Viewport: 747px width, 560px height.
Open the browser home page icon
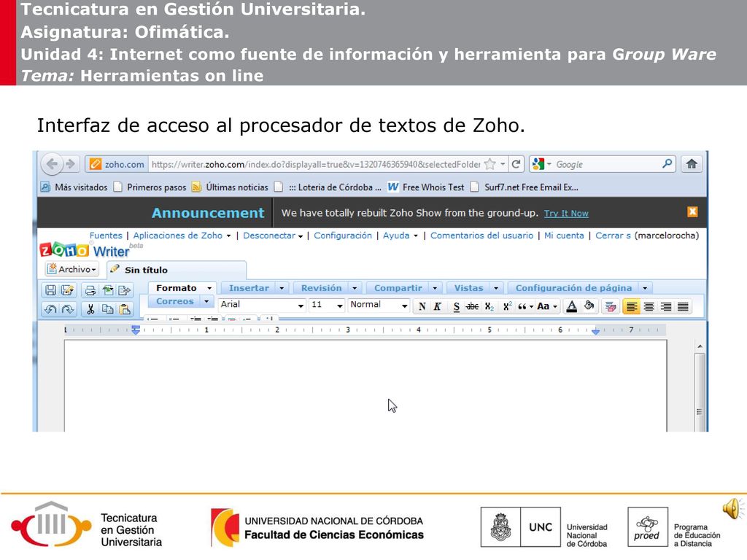click(x=692, y=164)
